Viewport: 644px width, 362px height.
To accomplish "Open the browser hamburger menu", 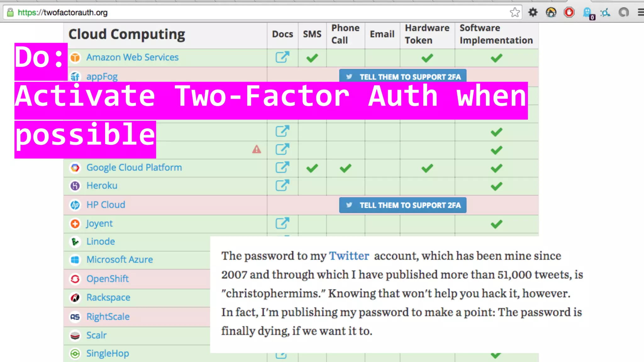I will coord(641,12).
